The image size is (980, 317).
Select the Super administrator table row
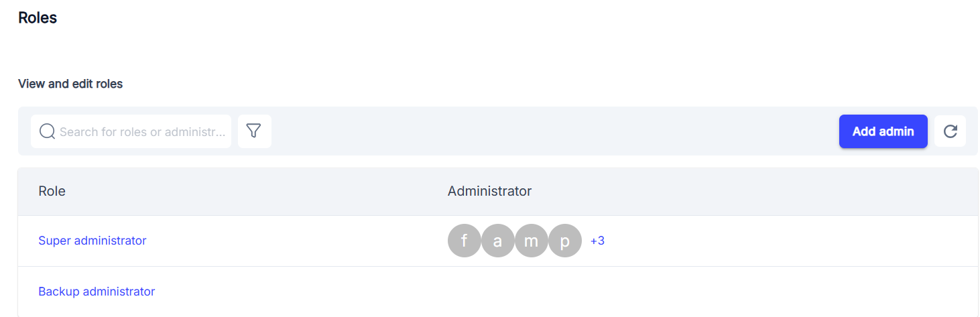click(x=497, y=241)
